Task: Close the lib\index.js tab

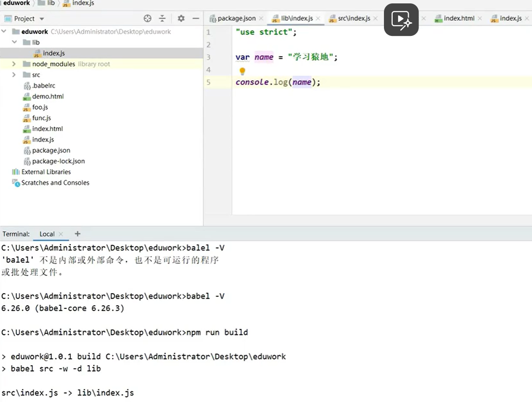Action: point(318,18)
